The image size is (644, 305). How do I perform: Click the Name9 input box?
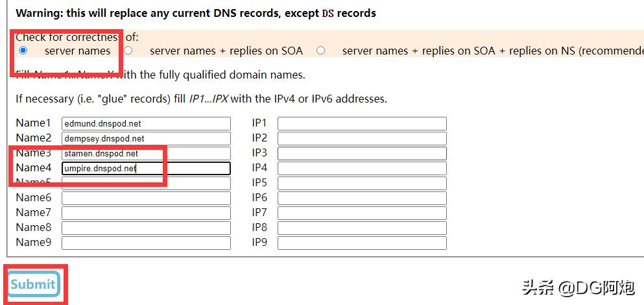click(x=146, y=243)
